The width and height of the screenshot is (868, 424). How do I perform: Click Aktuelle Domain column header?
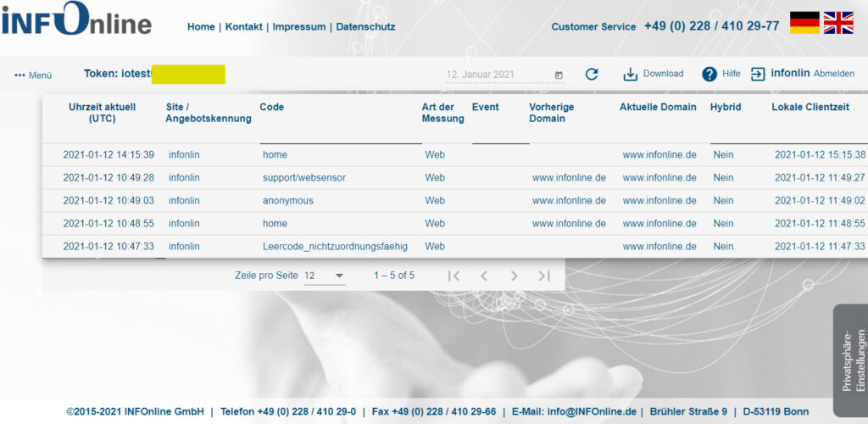click(658, 108)
